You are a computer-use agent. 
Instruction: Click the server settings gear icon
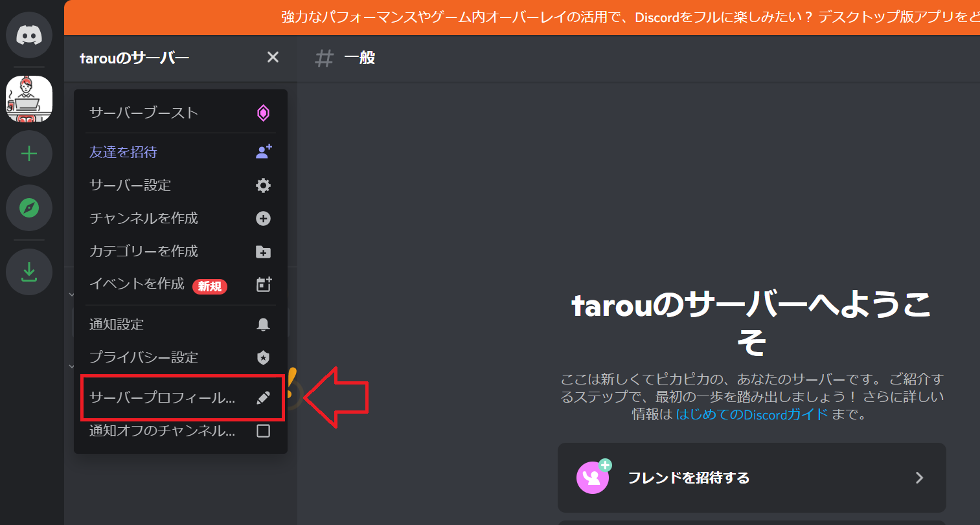click(263, 185)
